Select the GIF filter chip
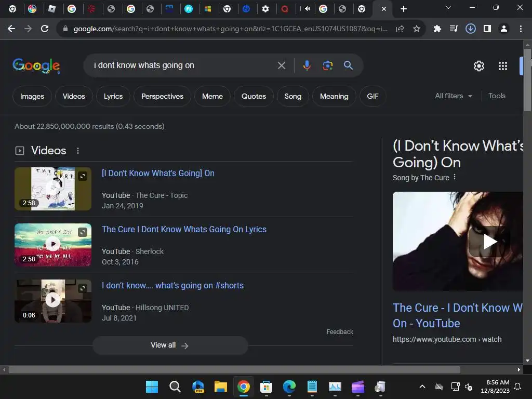This screenshot has height=399, width=532. coord(373,96)
